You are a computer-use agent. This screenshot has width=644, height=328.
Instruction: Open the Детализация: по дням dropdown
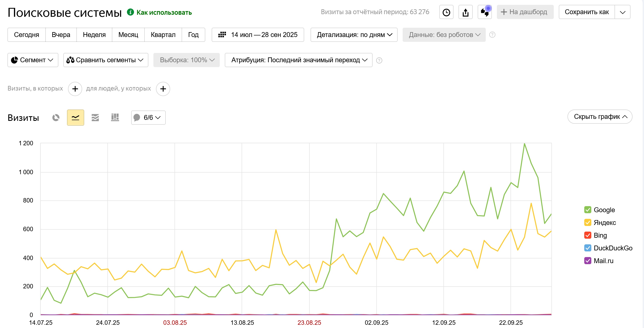tap(354, 35)
